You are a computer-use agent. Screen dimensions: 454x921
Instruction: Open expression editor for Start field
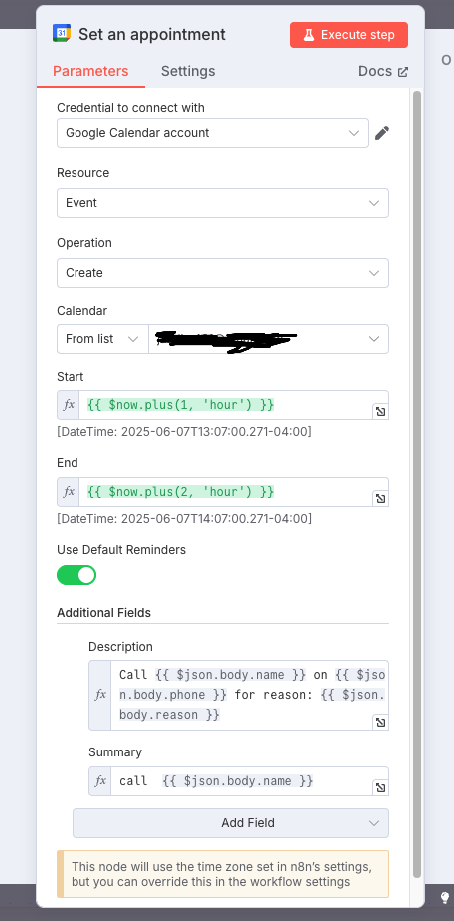tap(381, 411)
